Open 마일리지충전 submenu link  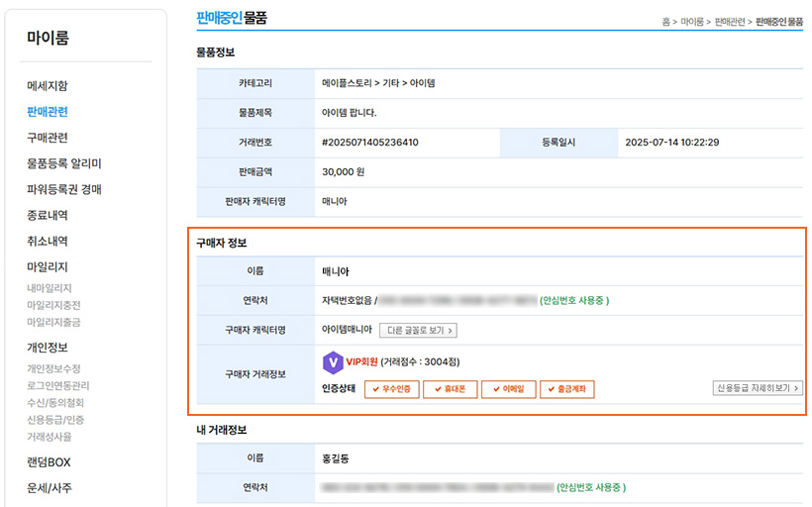coord(55,305)
